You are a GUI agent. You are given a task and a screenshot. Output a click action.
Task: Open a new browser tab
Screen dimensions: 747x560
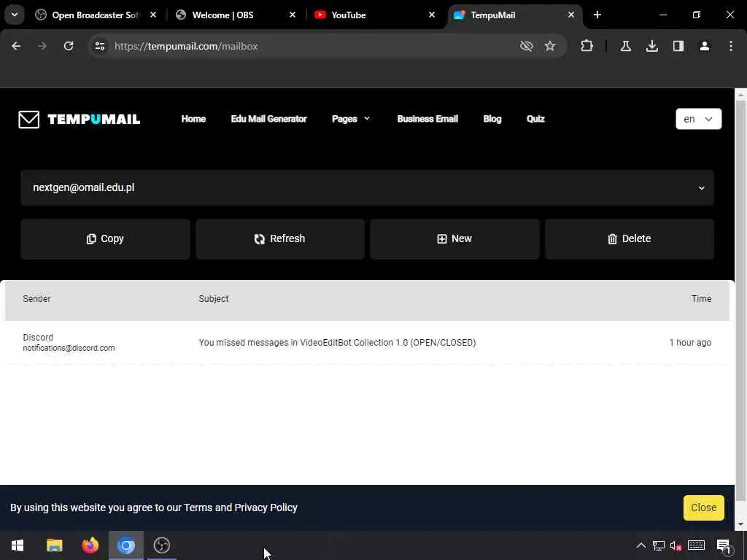[597, 15]
